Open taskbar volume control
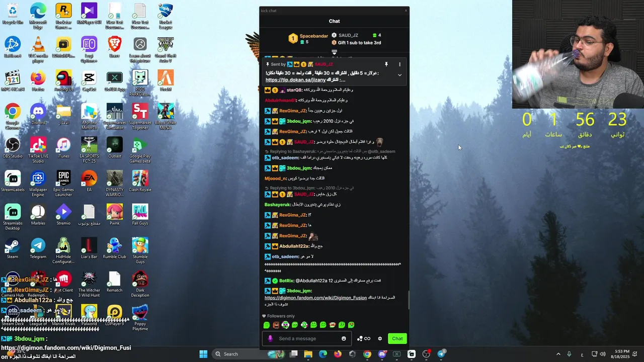Image resolution: width=644 pixels, height=362 pixels. click(x=603, y=354)
